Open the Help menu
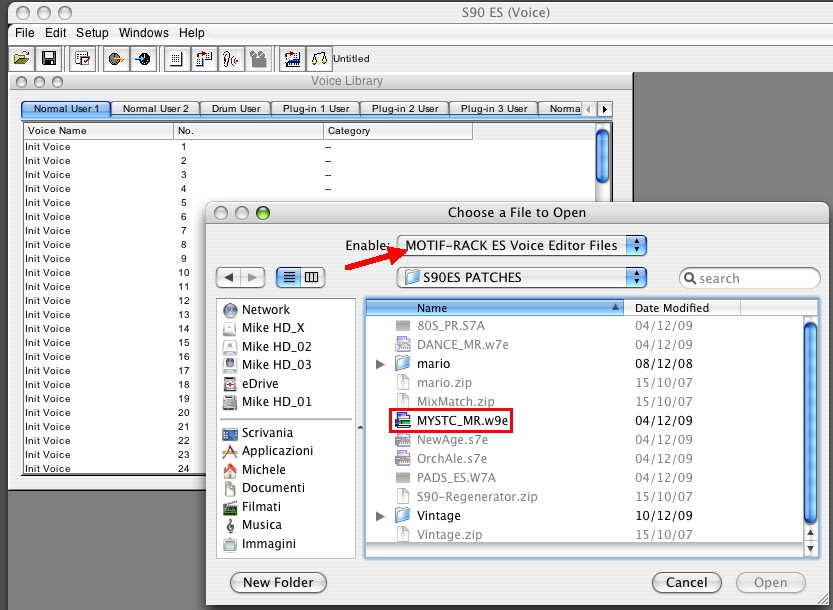The height and width of the screenshot is (610, 833). 191,33
